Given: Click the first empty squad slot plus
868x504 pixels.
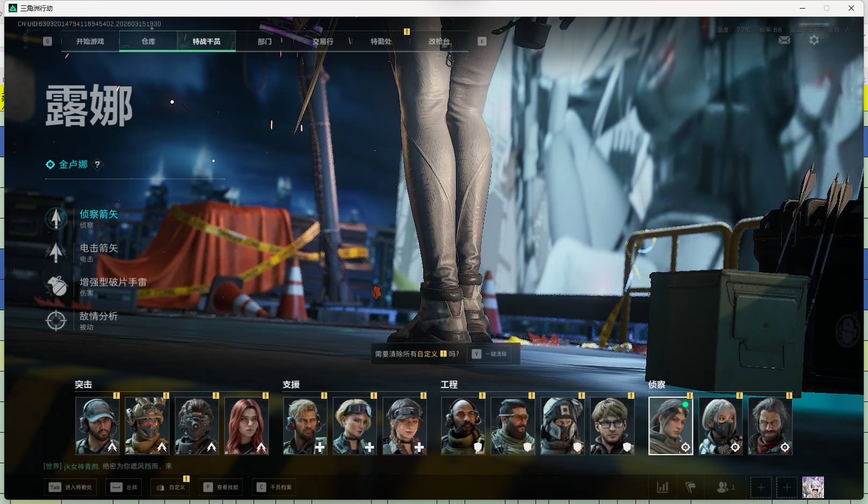Looking at the screenshot, I should tap(761, 487).
